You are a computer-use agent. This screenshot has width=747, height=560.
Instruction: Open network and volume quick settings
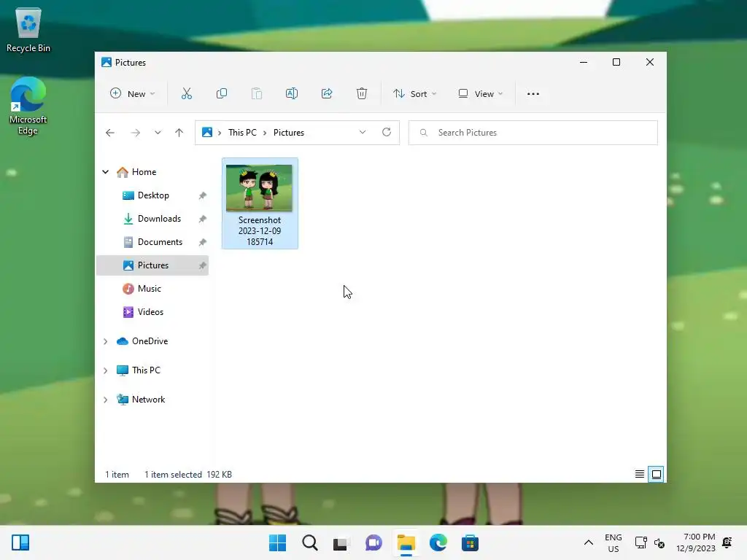tap(650, 542)
